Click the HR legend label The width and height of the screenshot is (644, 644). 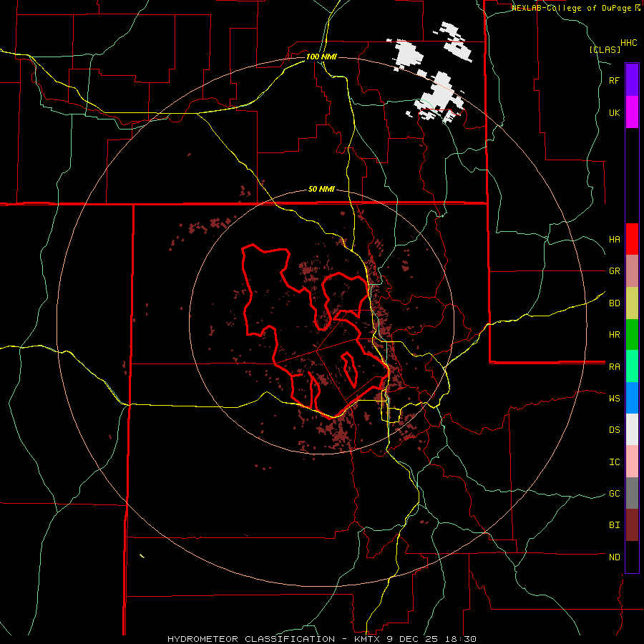point(614,335)
